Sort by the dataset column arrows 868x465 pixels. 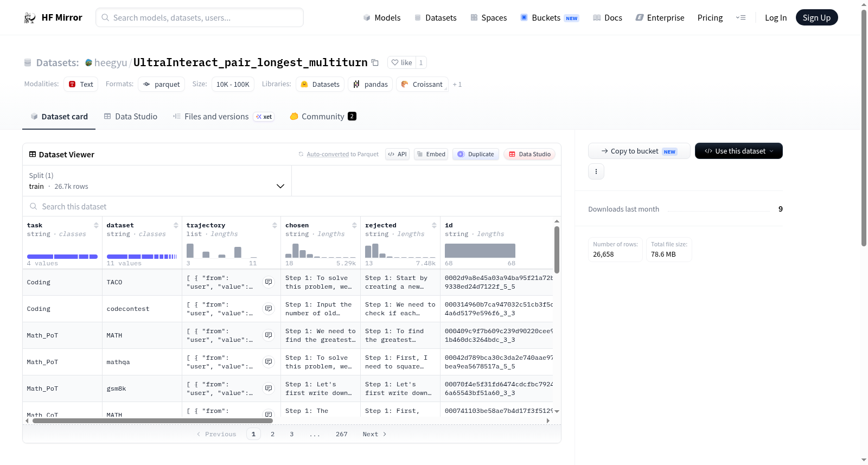coord(176,225)
